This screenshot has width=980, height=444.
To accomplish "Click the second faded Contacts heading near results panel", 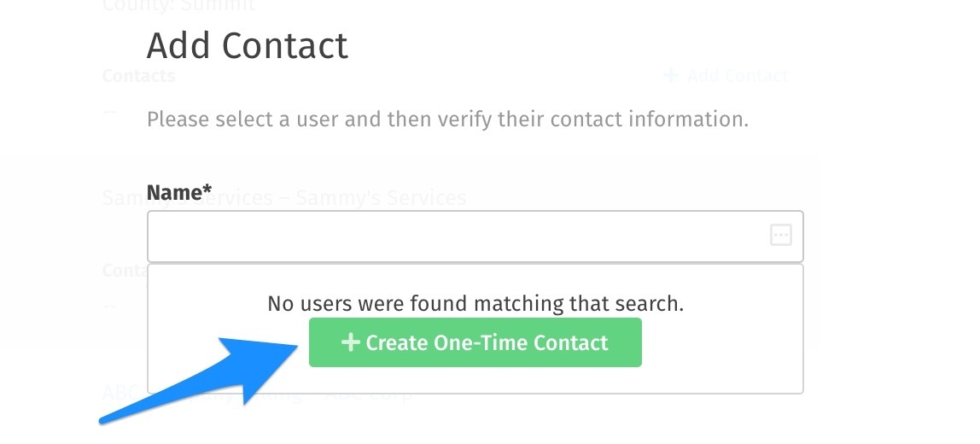I will point(125,270).
